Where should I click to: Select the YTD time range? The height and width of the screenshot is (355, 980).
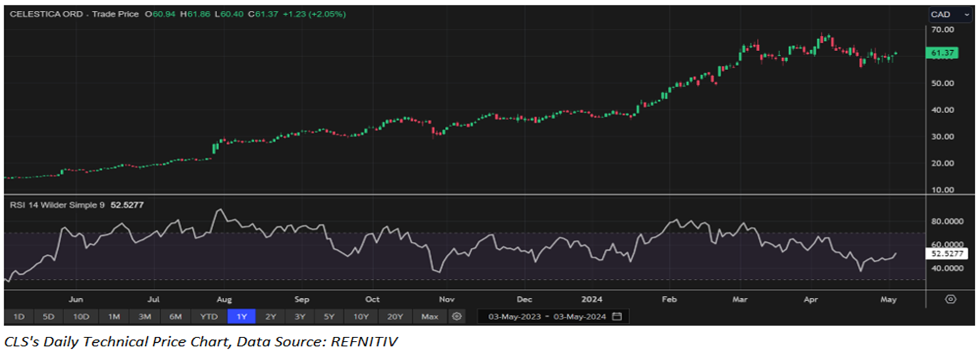209,316
